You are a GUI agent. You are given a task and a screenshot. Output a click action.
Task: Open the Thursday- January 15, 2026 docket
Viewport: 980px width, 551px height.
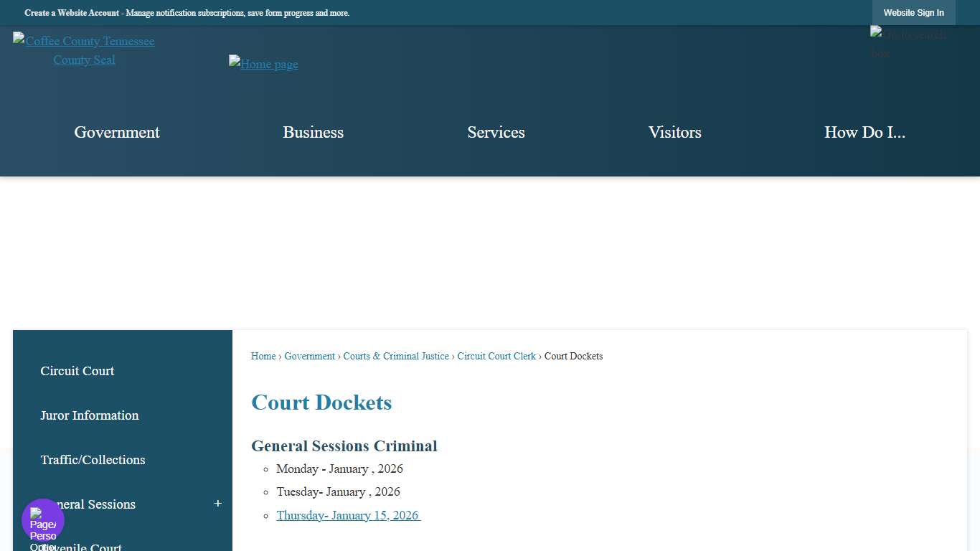tap(348, 515)
